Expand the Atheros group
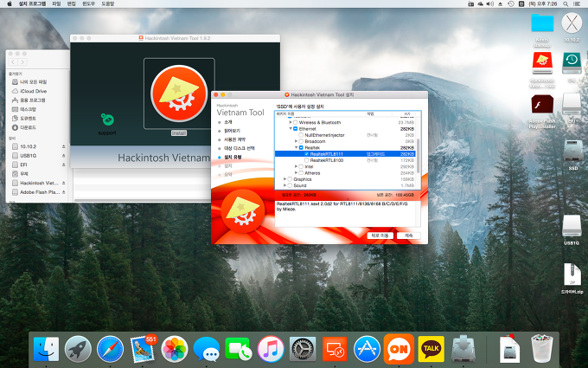 point(296,172)
